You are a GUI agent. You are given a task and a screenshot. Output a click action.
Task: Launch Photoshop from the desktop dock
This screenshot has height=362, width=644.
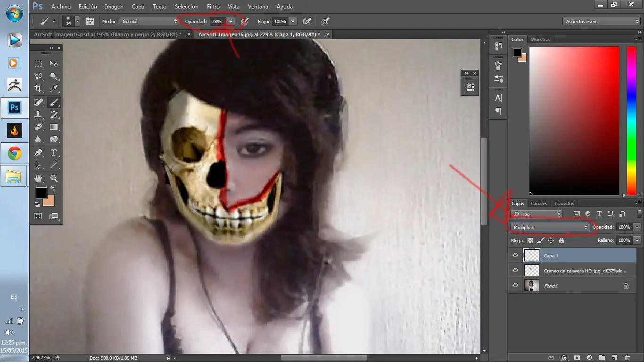pyautogui.click(x=14, y=107)
